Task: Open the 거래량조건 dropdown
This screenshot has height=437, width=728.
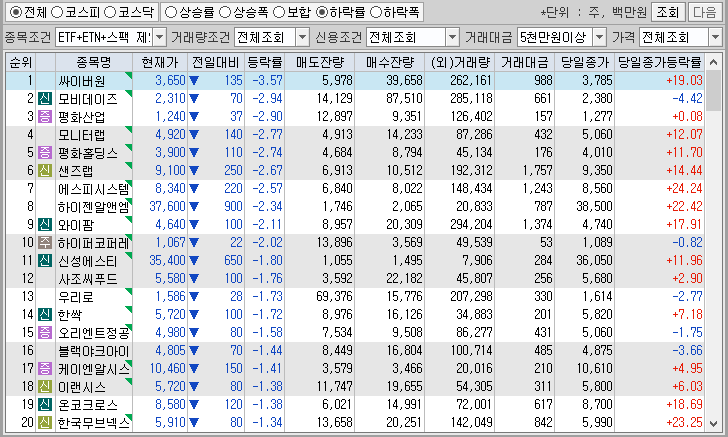Action: (302, 37)
